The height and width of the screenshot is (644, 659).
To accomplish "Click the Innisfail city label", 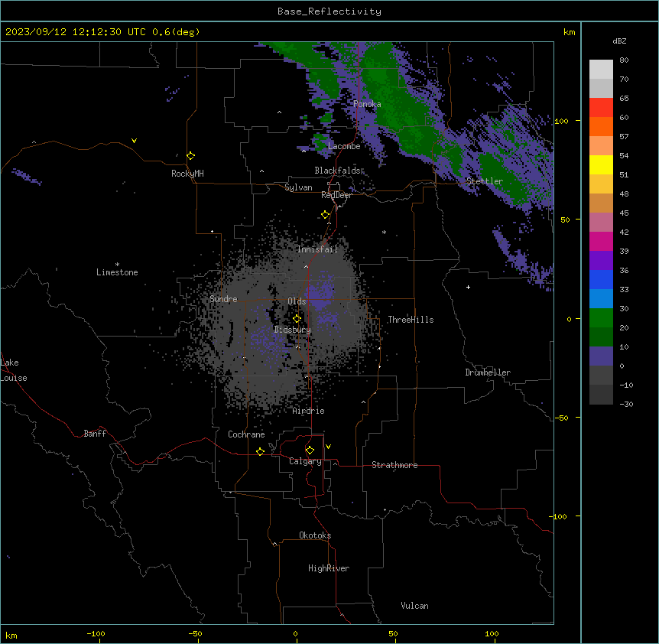I will coord(317,249).
